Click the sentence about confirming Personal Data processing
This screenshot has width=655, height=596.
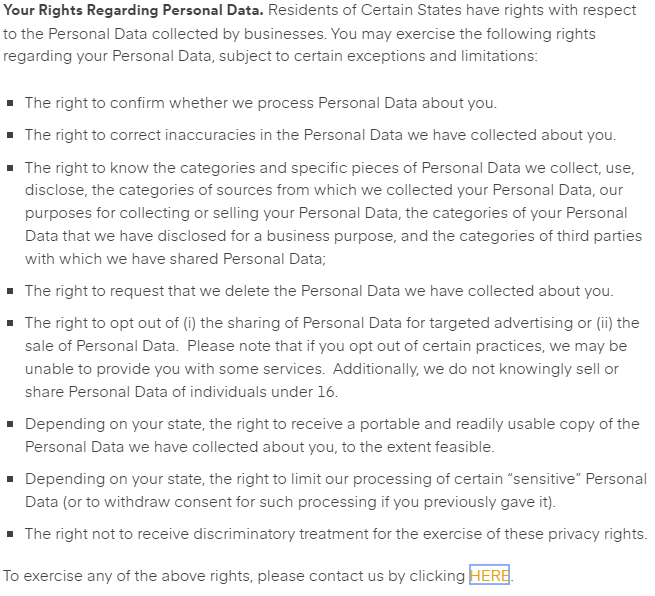260,103
